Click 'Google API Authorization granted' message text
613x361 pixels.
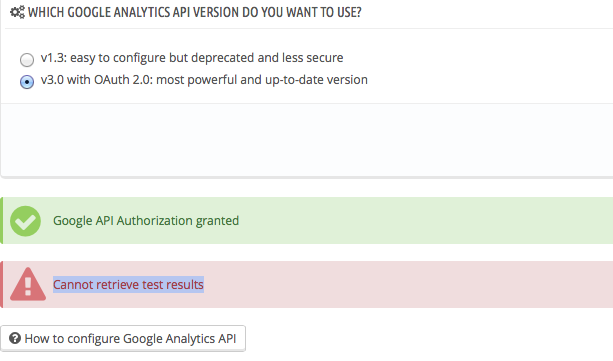pyautogui.click(x=146, y=221)
